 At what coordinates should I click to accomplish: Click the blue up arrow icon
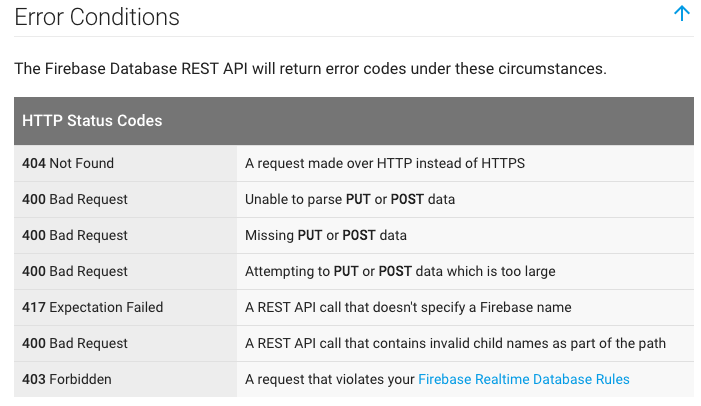click(681, 13)
